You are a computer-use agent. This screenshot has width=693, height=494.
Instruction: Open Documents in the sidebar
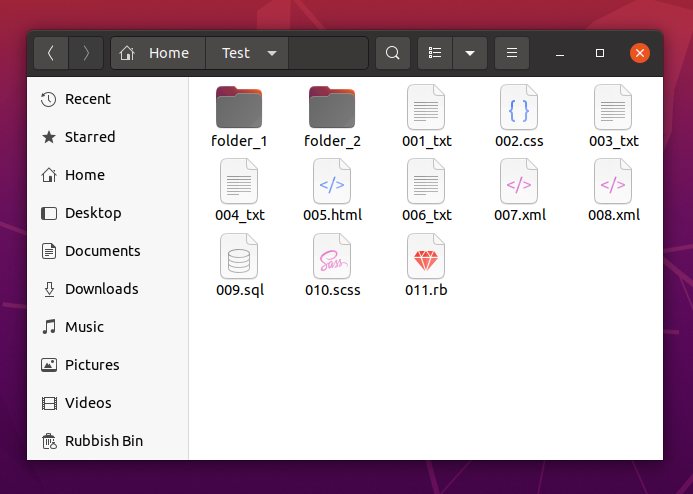click(108, 251)
